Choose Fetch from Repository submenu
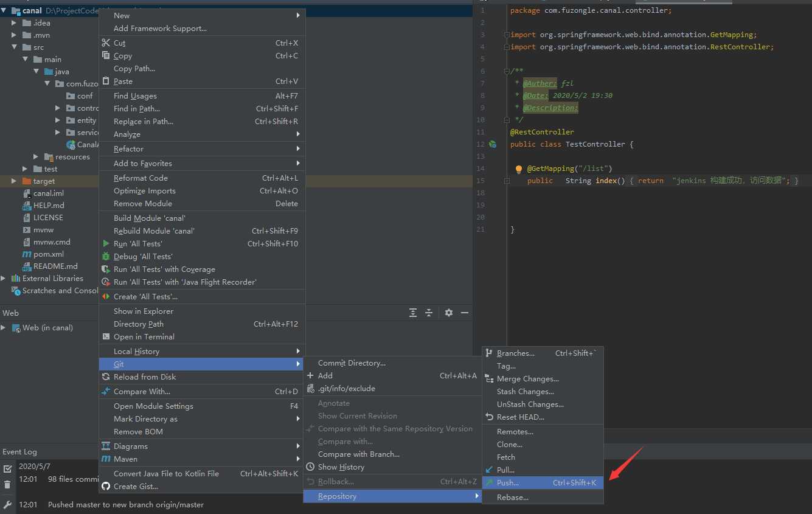 (543, 457)
